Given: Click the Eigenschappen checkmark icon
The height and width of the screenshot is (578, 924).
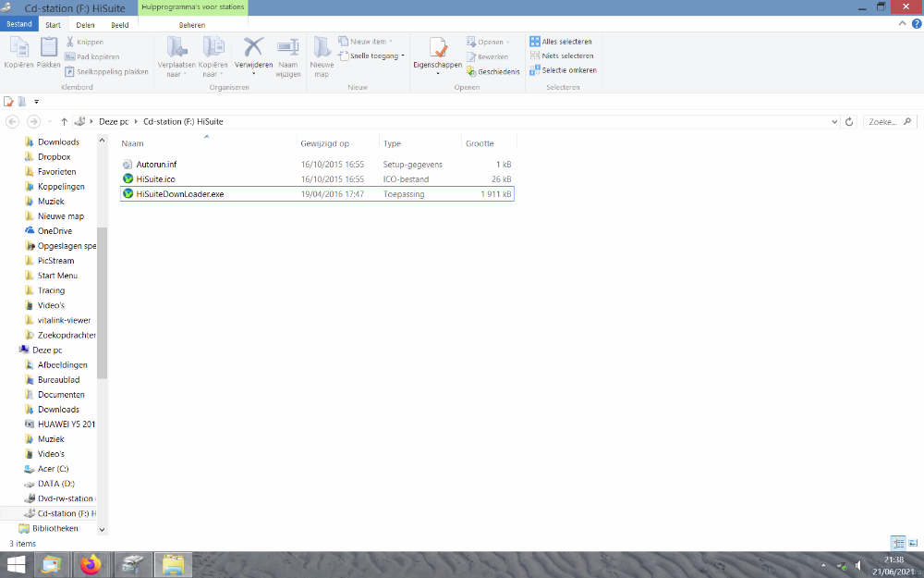Looking at the screenshot, I should [437, 48].
